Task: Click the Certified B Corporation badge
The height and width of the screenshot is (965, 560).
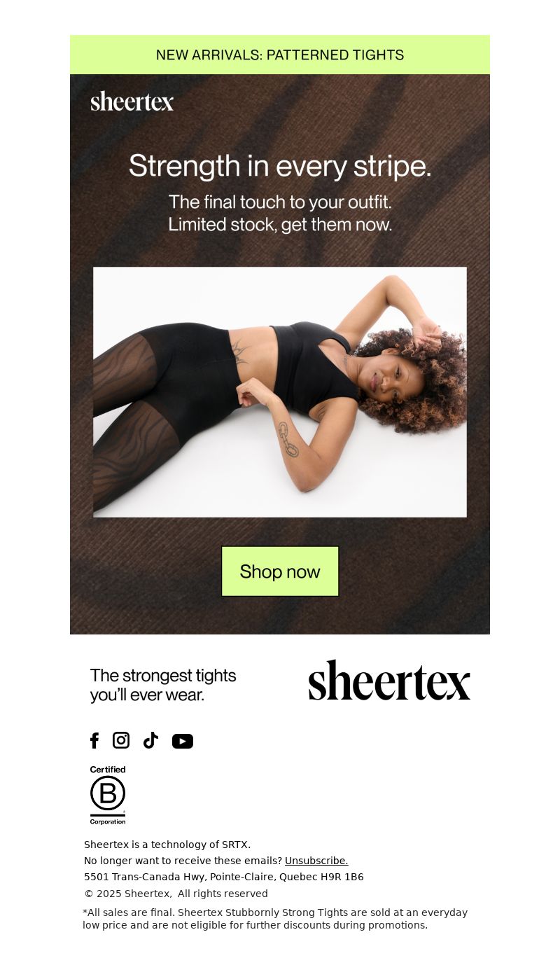Action: (108, 795)
